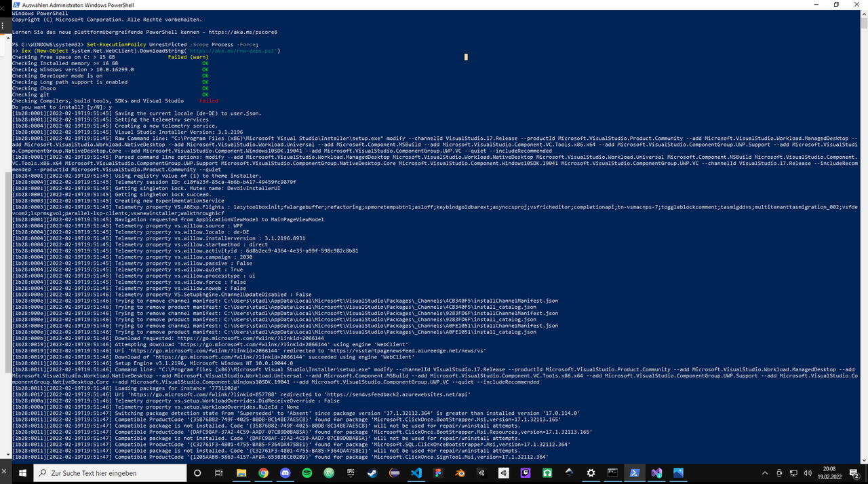Open Spotify from the taskbar
868x484 pixels.
tap(307, 472)
